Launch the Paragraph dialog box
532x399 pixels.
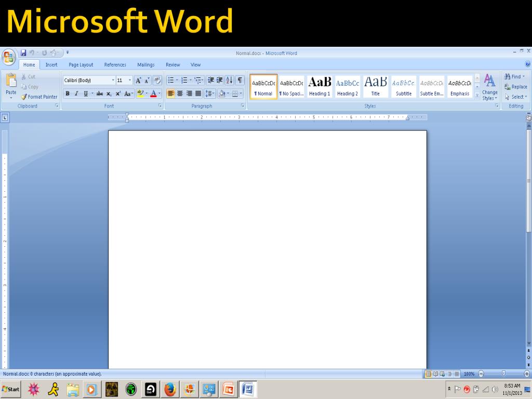click(x=243, y=106)
